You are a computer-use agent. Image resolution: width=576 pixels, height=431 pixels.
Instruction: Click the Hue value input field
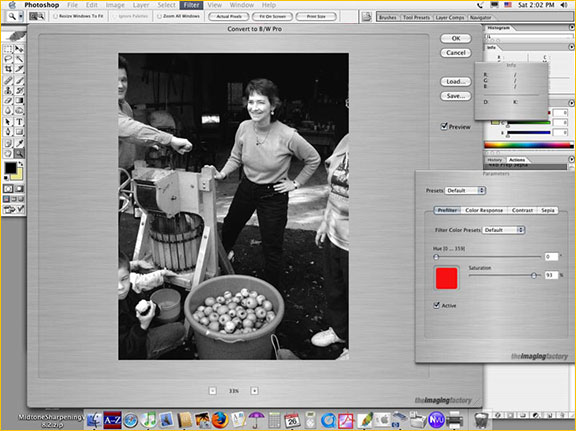(551, 256)
